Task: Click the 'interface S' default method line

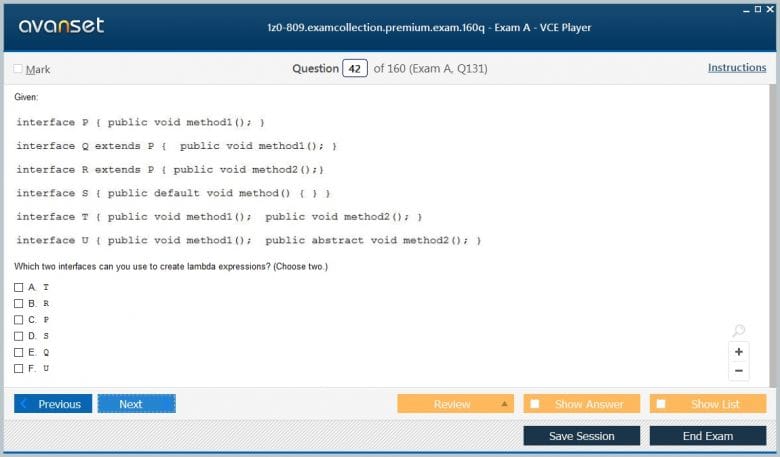Action: click(174, 193)
